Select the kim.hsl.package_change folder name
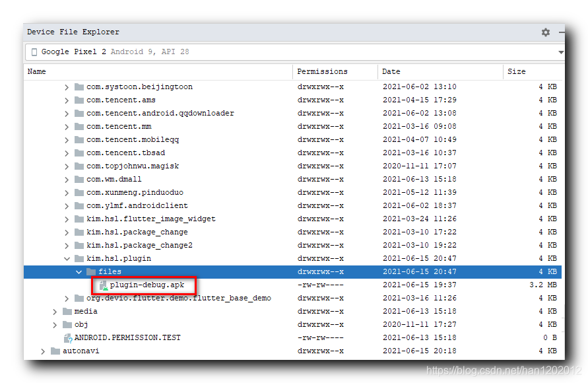Screen dimensions: 588x383 [x=137, y=232]
